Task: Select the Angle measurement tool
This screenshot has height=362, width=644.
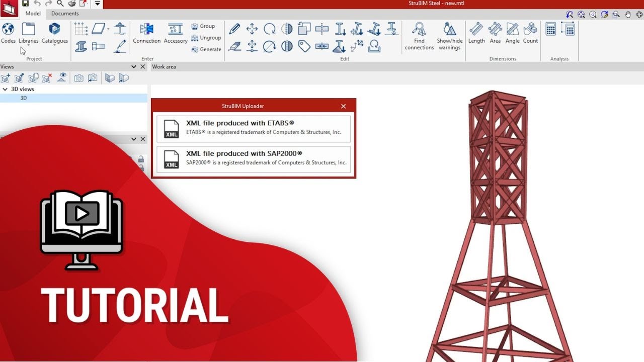Action: 512,33
